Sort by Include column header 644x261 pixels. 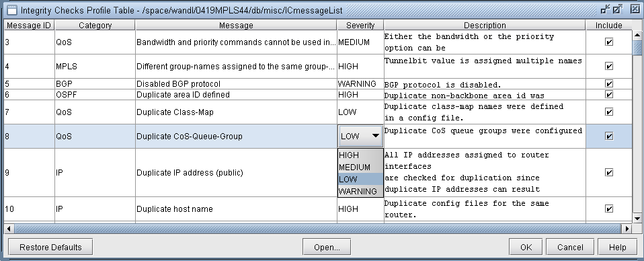tap(608, 25)
